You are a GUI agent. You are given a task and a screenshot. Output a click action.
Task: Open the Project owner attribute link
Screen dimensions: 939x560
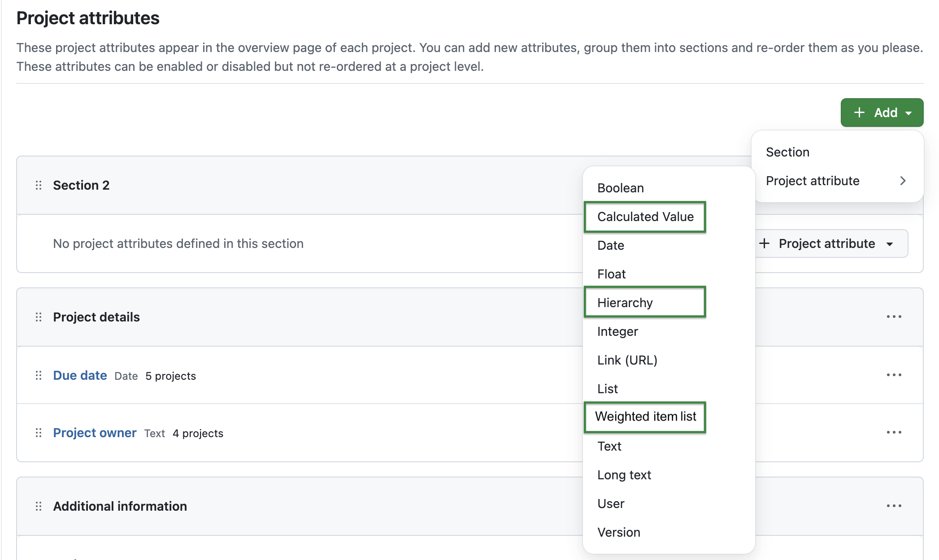pyautogui.click(x=95, y=433)
